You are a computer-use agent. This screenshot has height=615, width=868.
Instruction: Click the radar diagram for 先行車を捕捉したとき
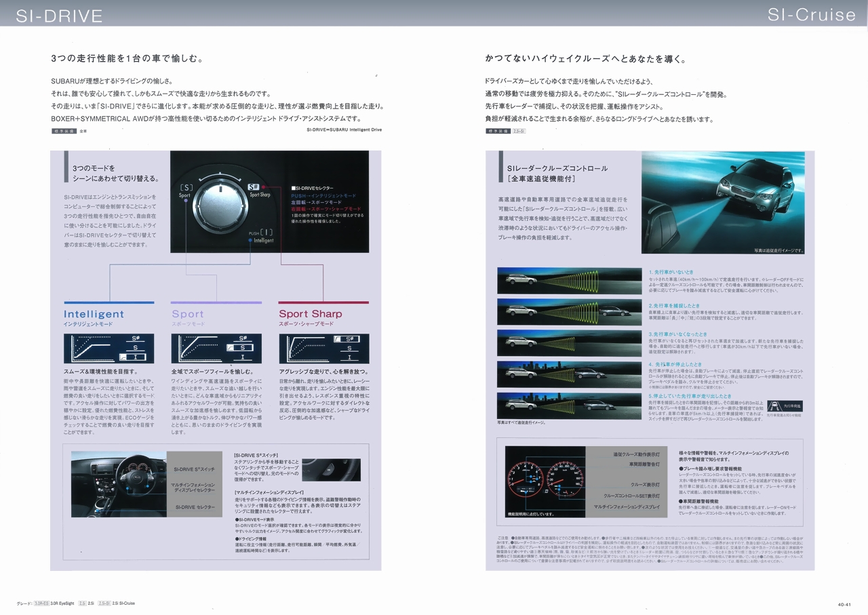[x=569, y=312]
